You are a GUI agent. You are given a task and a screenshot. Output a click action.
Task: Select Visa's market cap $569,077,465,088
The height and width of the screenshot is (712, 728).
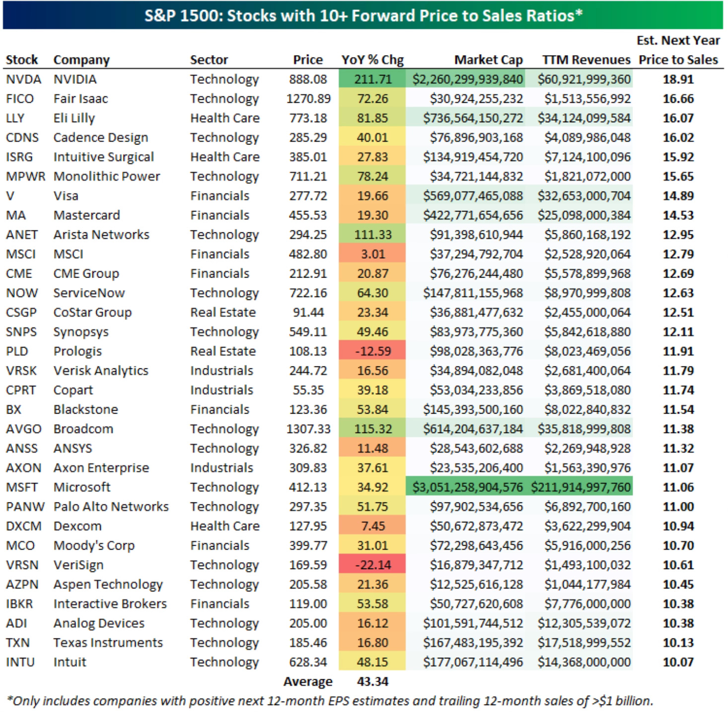[473, 196]
